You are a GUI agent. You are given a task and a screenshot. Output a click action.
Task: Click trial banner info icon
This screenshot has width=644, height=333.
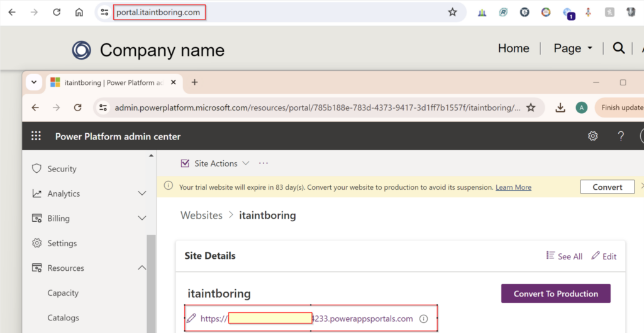[169, 185]
